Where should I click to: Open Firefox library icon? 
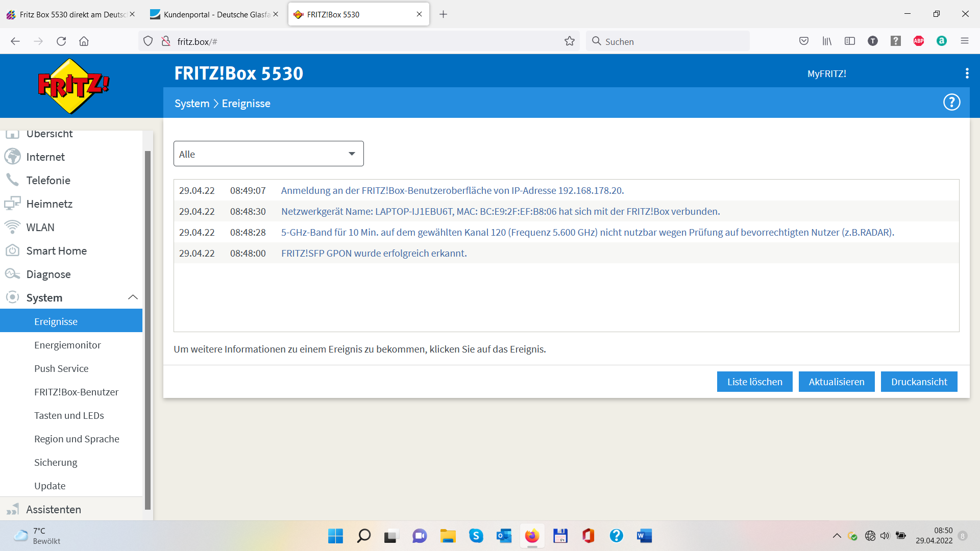point(827,41)
